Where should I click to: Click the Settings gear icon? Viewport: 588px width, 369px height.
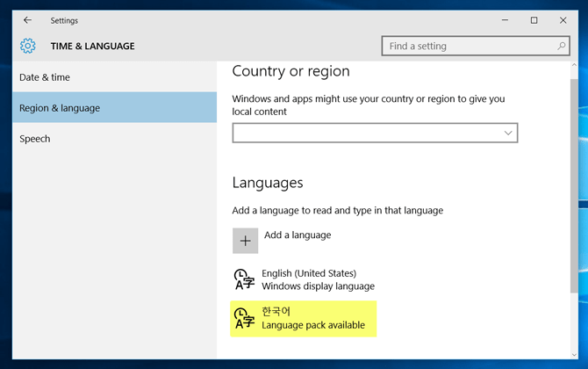28,46
